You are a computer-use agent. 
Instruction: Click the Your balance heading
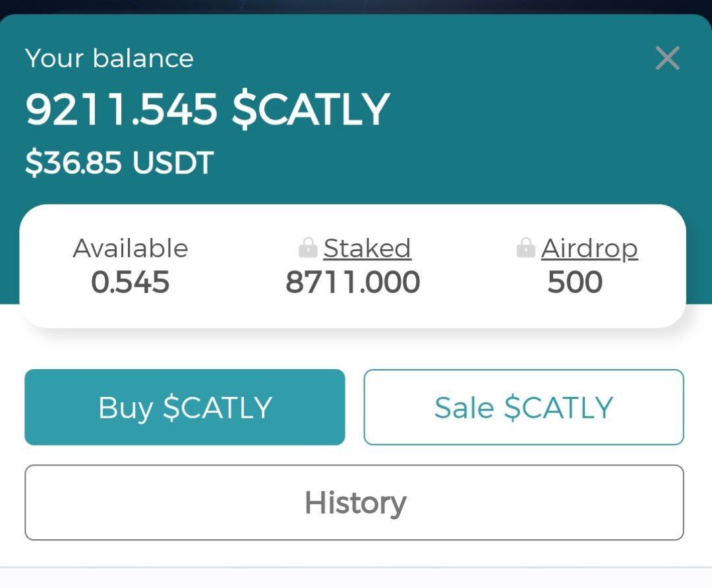coord(109,58)
